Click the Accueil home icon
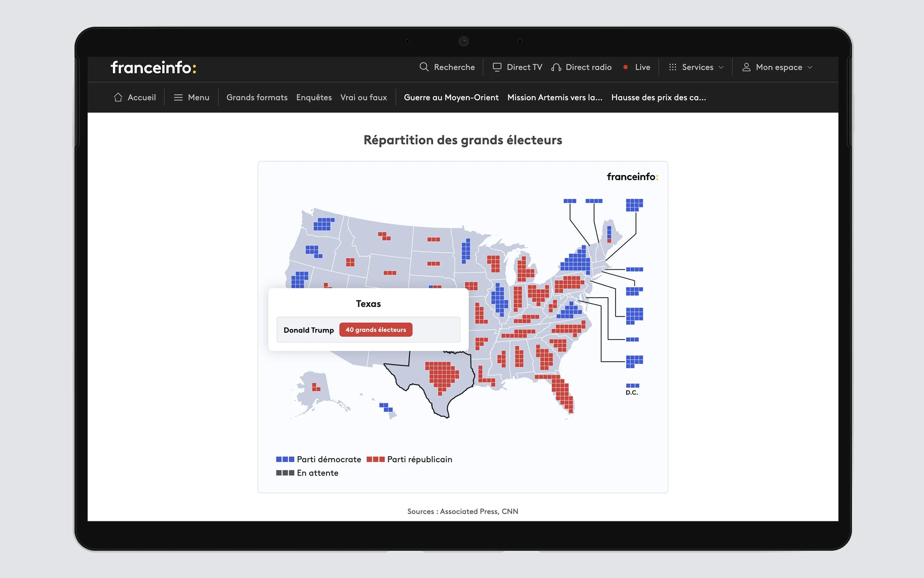This screenshot has height=578, width=924. (x=118, y=97)
